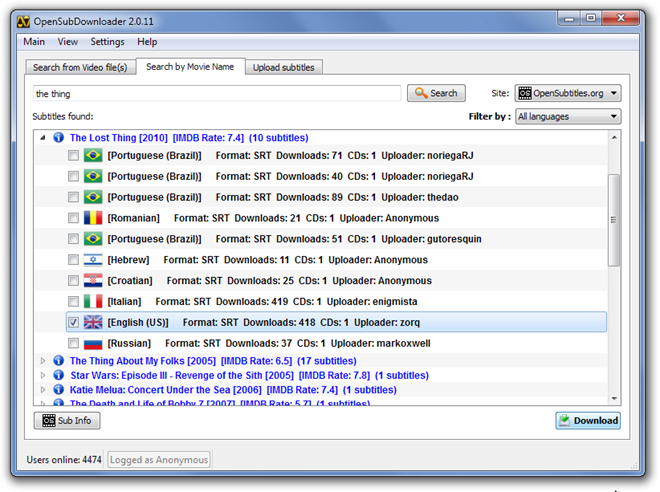The width and height of the screenshot is (660, 492).
Task: Click the Search button
Action: click(x=436, y=93)
